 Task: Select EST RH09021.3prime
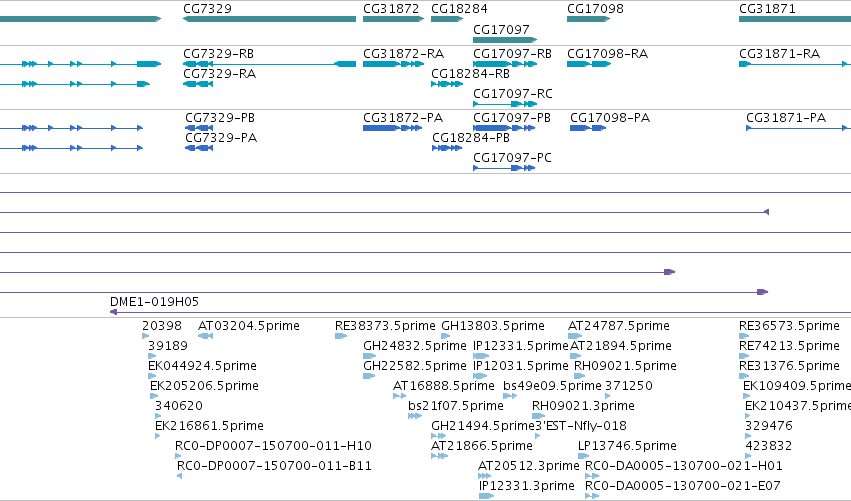pyautogui.click(x=538, y=416)
